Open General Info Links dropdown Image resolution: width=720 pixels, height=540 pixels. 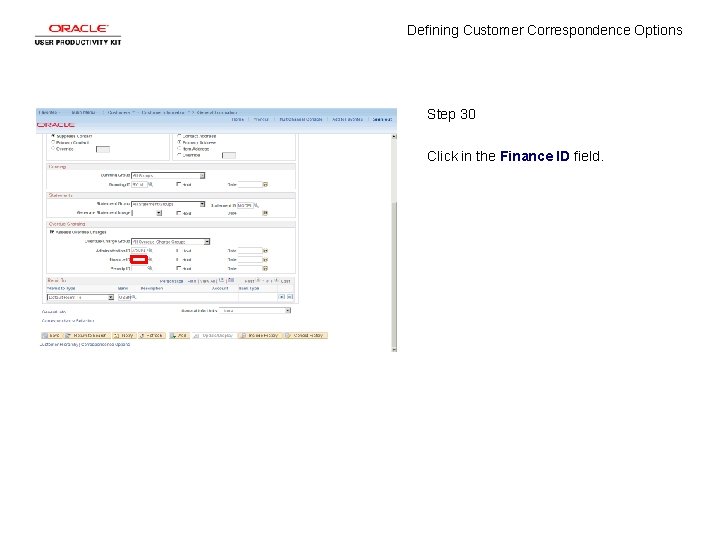[x=255, y=311]
